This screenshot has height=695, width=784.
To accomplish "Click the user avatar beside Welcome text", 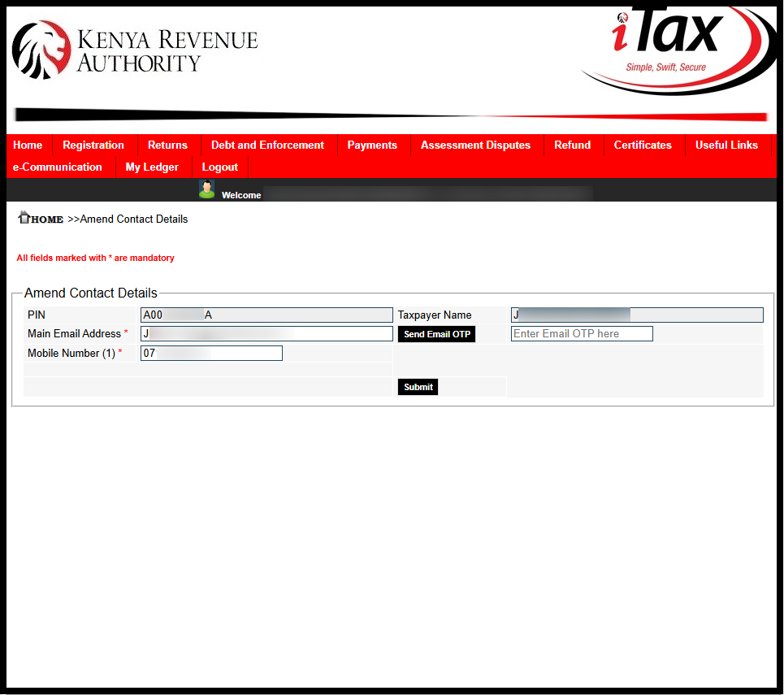I will (x=206, y=189).
